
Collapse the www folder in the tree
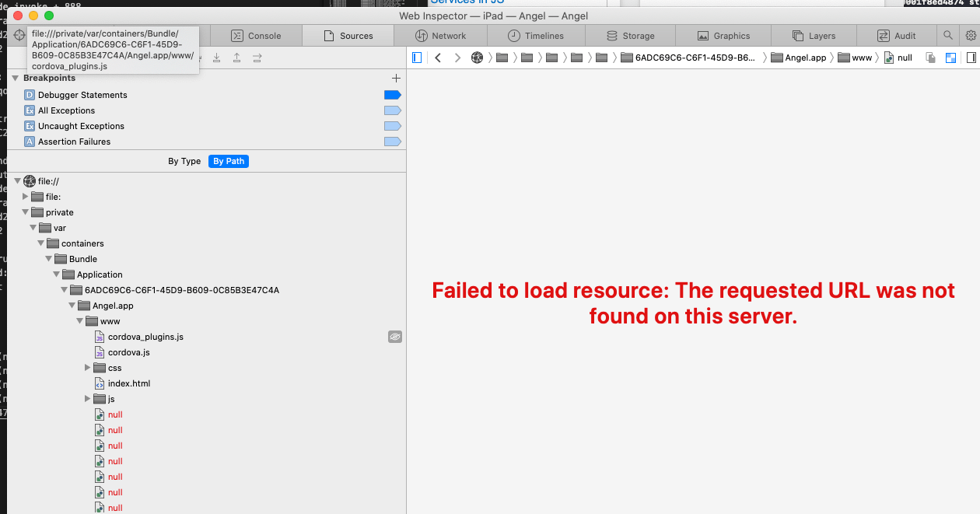coord(79,320)
